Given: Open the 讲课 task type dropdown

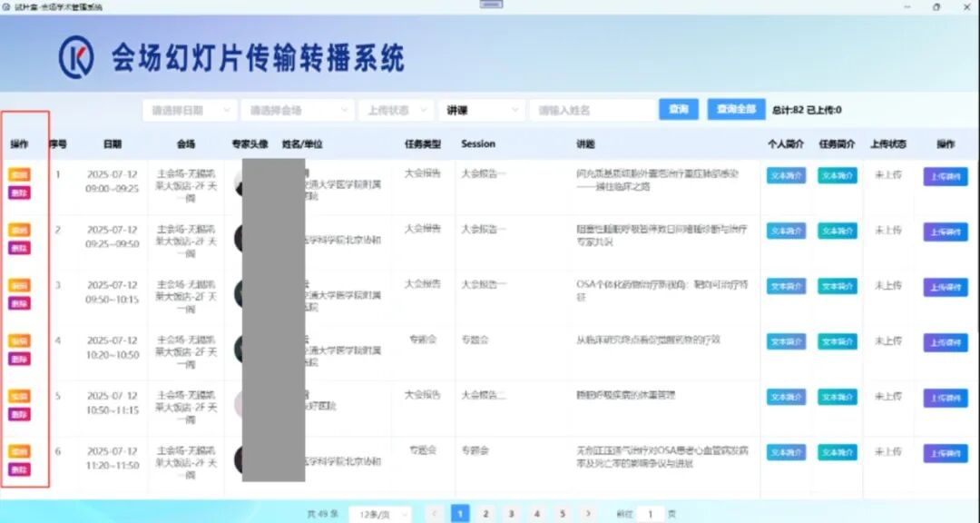Looking at the screenshot, I should tap(481, 110).
